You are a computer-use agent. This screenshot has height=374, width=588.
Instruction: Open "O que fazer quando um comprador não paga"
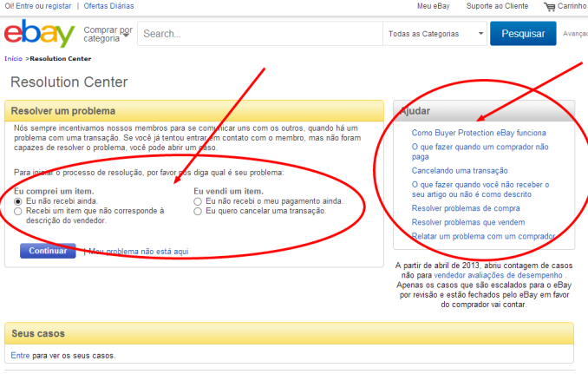pos(480,152)
